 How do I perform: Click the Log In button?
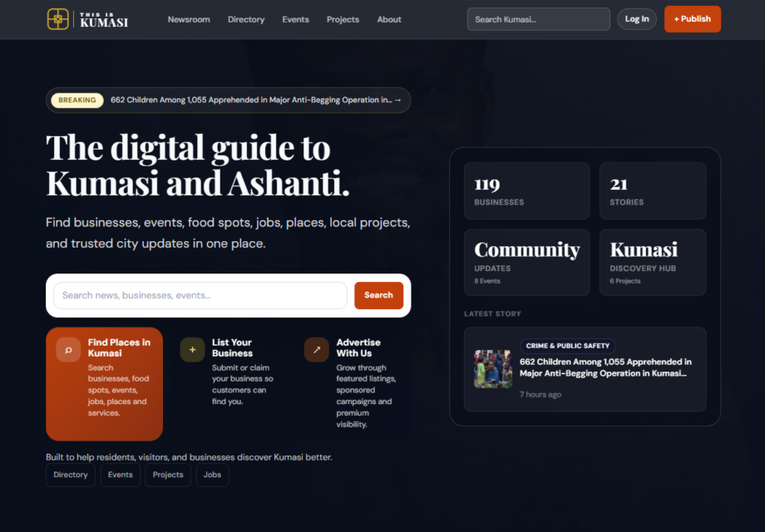(x=637, y=19)
